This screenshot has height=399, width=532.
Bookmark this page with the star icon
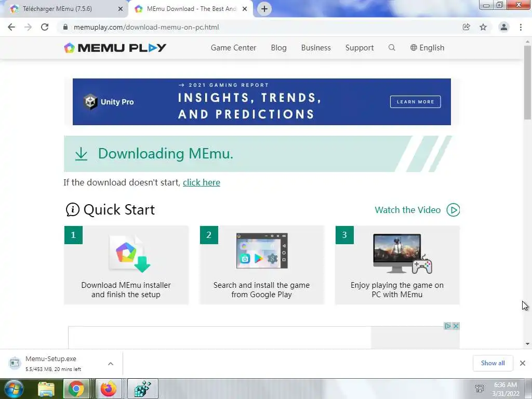[483, 27]
